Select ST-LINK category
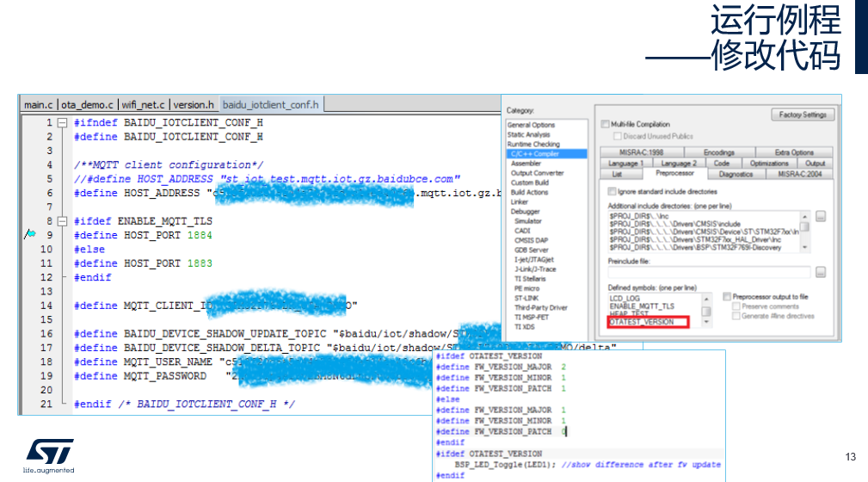Screen dimensions: 868x482 coord(526,298)
